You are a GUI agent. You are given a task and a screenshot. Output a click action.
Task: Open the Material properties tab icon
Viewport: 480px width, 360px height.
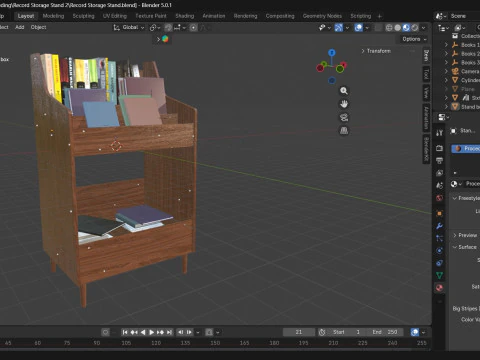[x=439, y=288]
